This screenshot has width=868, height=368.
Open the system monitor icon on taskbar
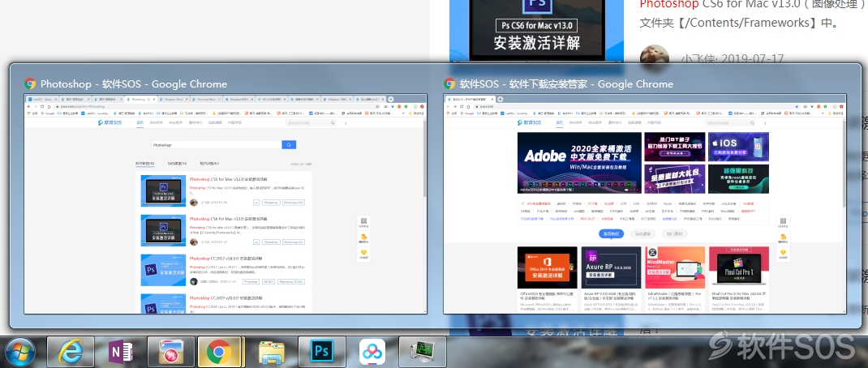click(423, 352)
